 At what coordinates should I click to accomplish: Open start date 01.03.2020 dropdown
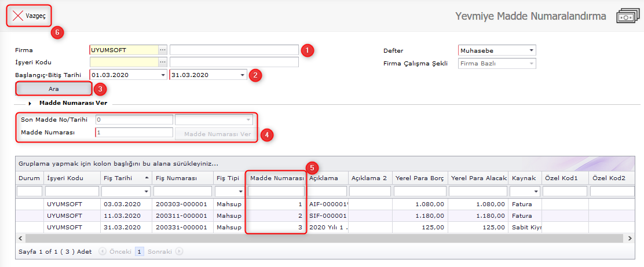[162, 75]
